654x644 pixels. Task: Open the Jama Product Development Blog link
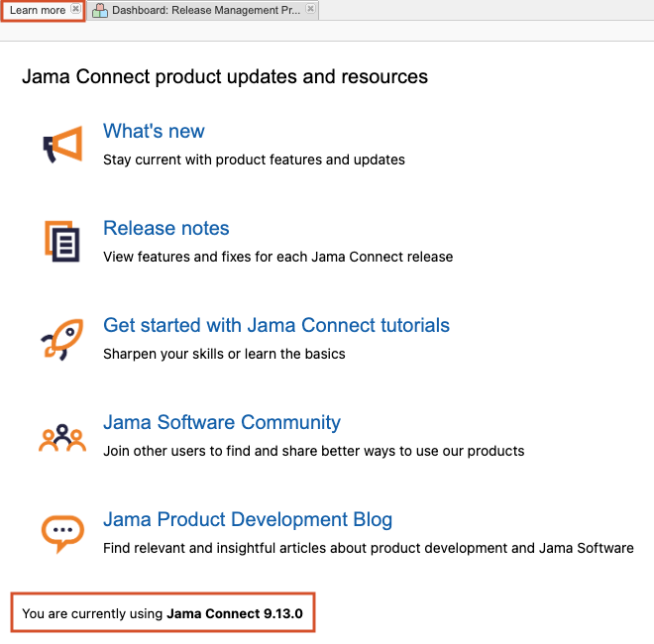247,519
